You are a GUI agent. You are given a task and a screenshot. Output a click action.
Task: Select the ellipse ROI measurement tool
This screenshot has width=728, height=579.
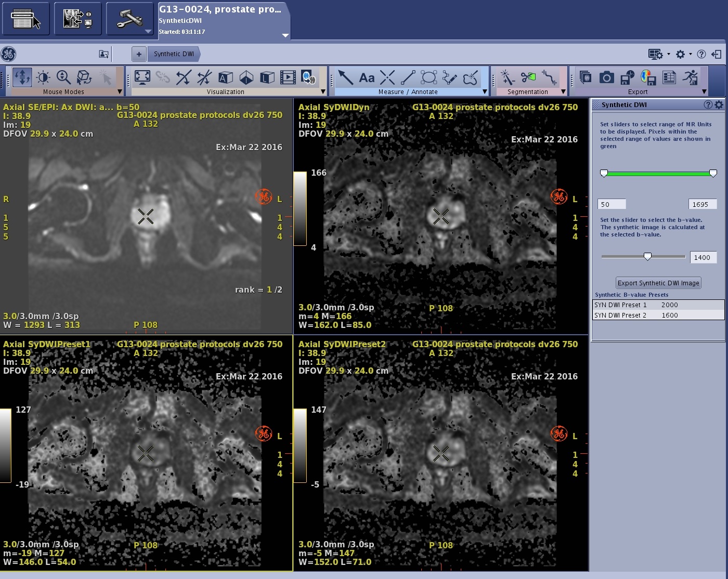[x=429, y=78]
